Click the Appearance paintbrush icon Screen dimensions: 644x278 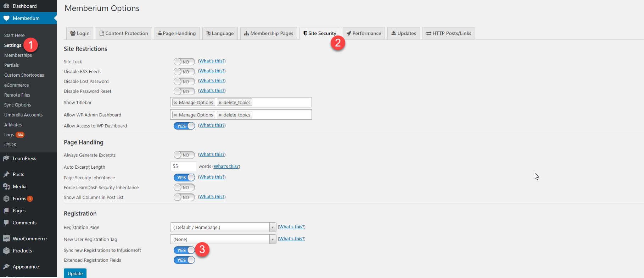(6, 267)
